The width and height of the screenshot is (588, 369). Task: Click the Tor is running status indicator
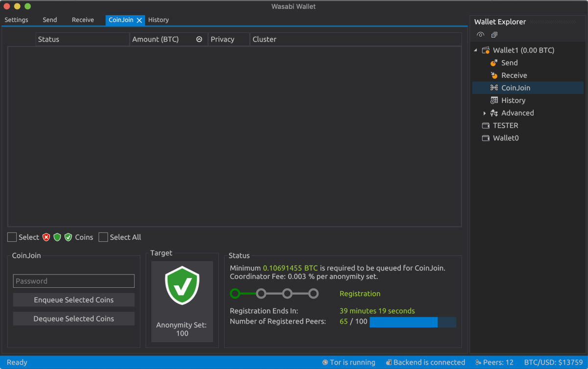pos(349,363)
